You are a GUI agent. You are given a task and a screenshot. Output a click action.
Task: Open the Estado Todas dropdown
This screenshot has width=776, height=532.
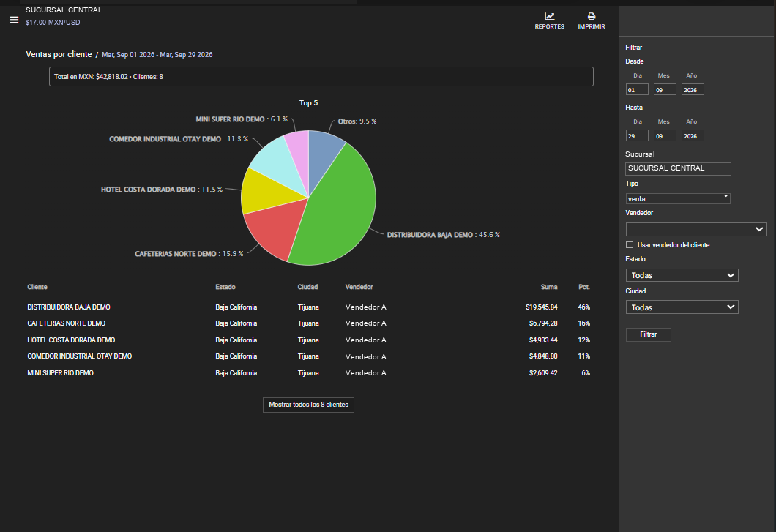pyautogui.click(x=682, y=275)
